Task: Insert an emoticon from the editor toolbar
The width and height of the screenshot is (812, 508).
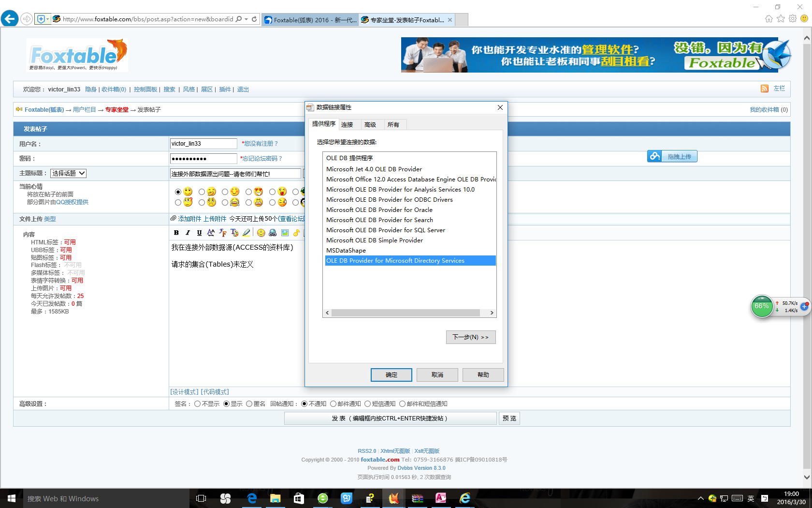Action: click(x=261, y=233)
